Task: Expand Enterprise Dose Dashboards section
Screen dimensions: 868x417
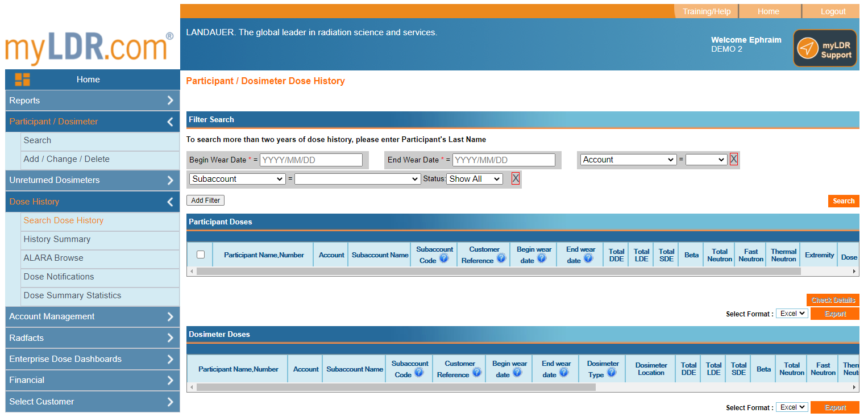Action: click(170, 359)
